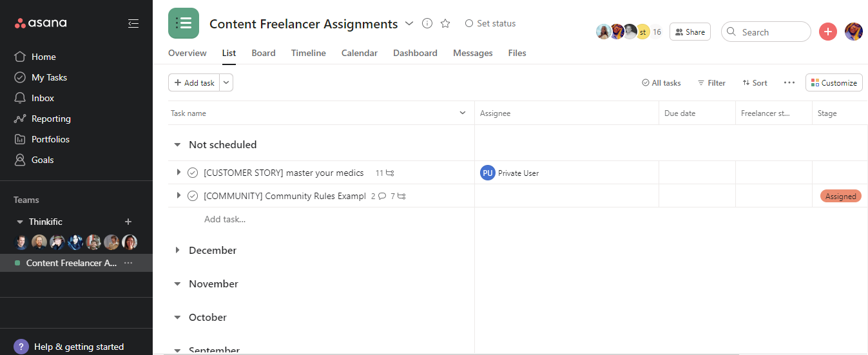Click the Add task button

click(x=194, y=82)
